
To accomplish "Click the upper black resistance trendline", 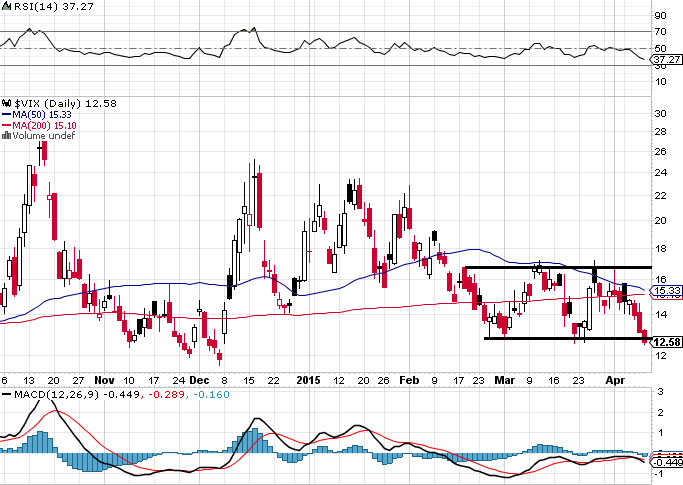I will (558, 267).
